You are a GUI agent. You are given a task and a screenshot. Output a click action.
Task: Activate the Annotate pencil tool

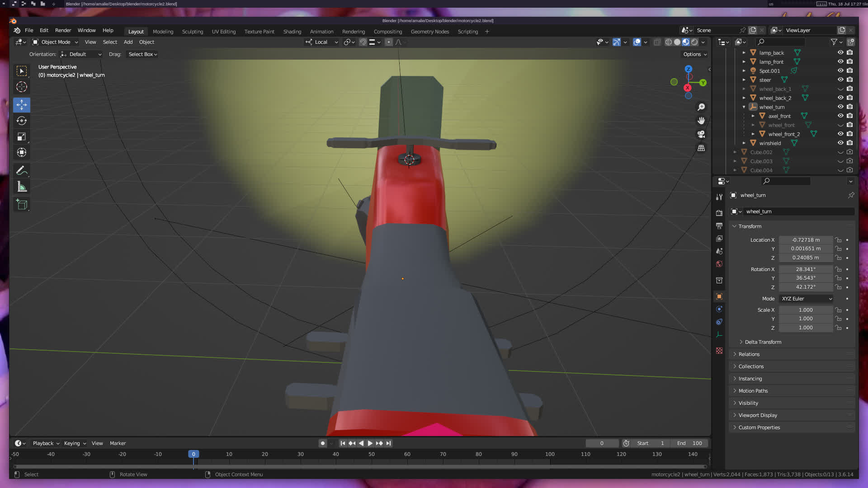(x=22, y=171)
